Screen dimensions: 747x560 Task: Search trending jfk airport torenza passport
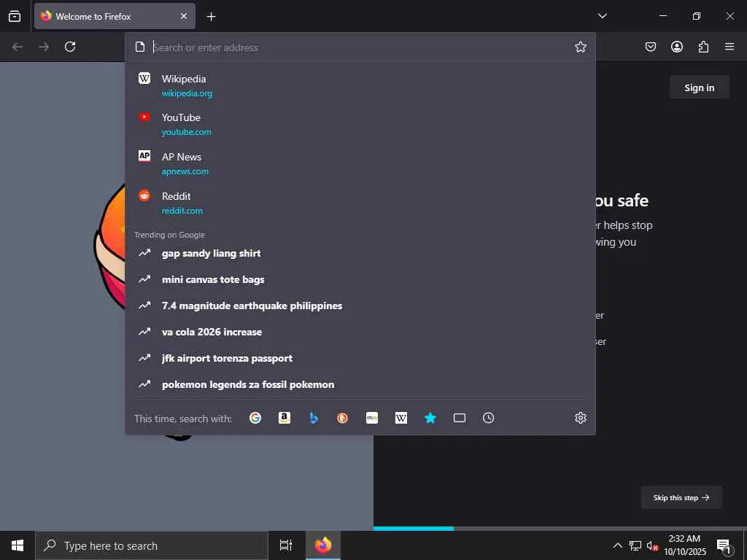pyautogui.click(x=360, y=358)
